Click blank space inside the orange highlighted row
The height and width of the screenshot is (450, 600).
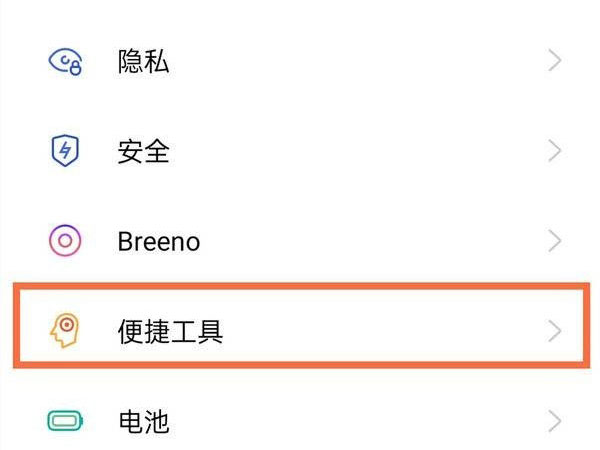[x=380, y=331]
